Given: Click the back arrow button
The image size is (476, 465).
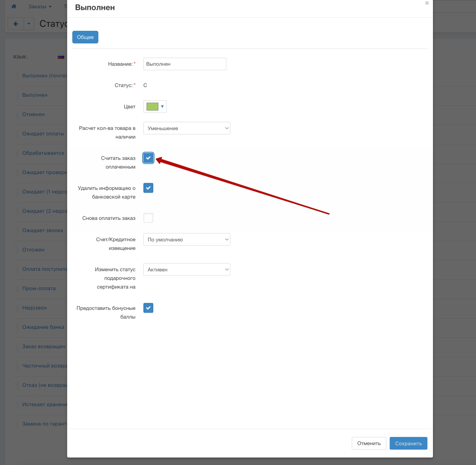Looking at the screenshot, I should point(16,24).
